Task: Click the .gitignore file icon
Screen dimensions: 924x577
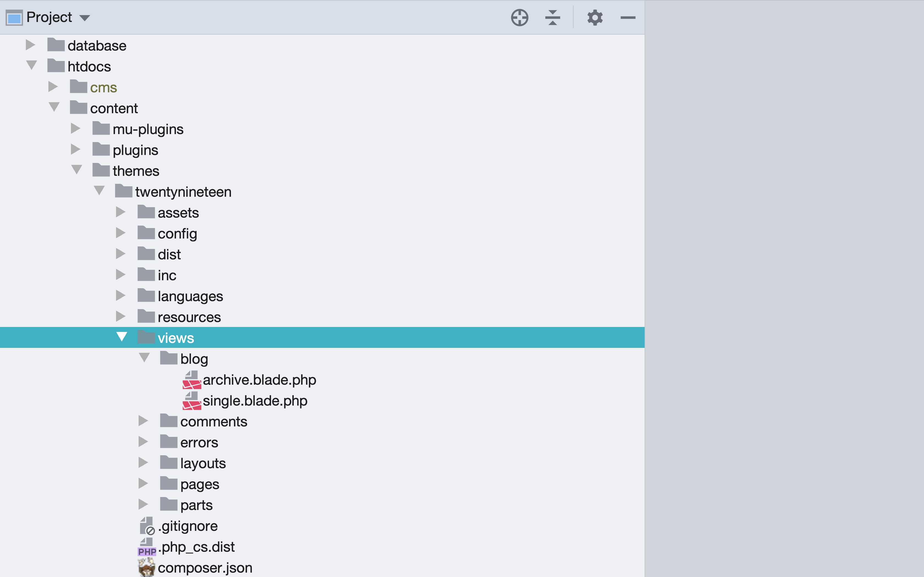Action: (146, 526)
